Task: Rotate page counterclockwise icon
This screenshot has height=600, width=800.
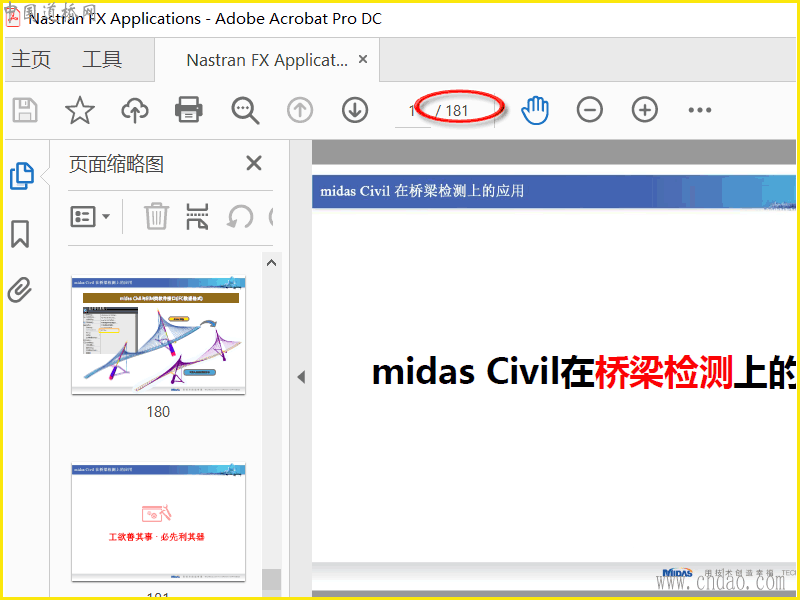Action: click(240, 217)
